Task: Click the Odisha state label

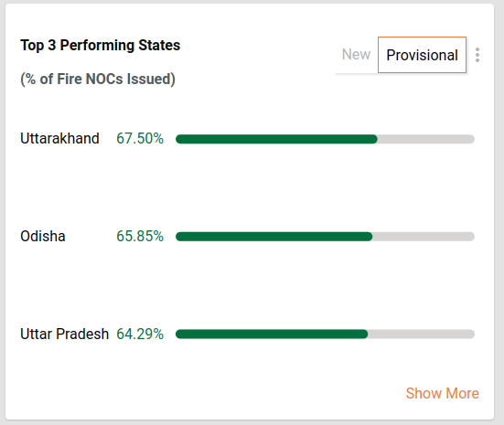Action: click(43, 236)
